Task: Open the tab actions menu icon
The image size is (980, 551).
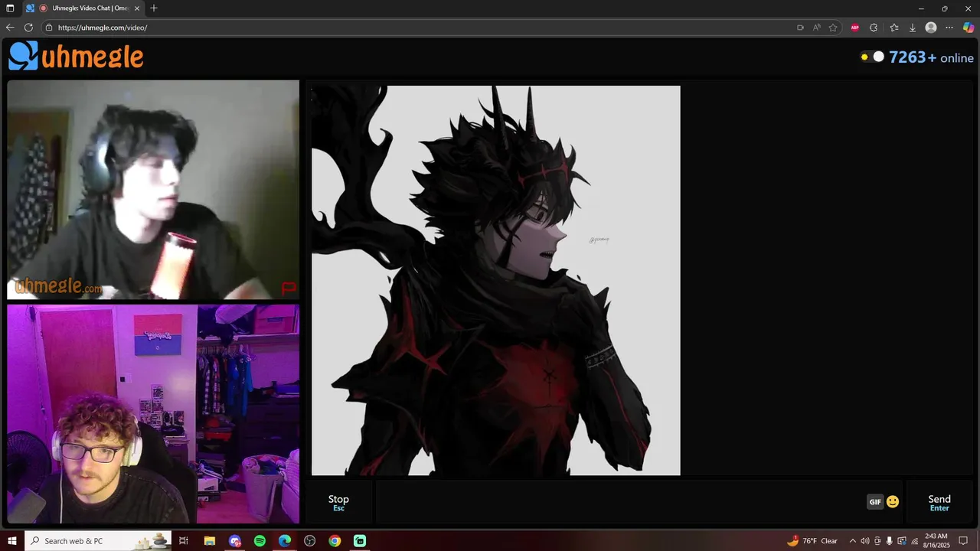Action: pos(10,8)
